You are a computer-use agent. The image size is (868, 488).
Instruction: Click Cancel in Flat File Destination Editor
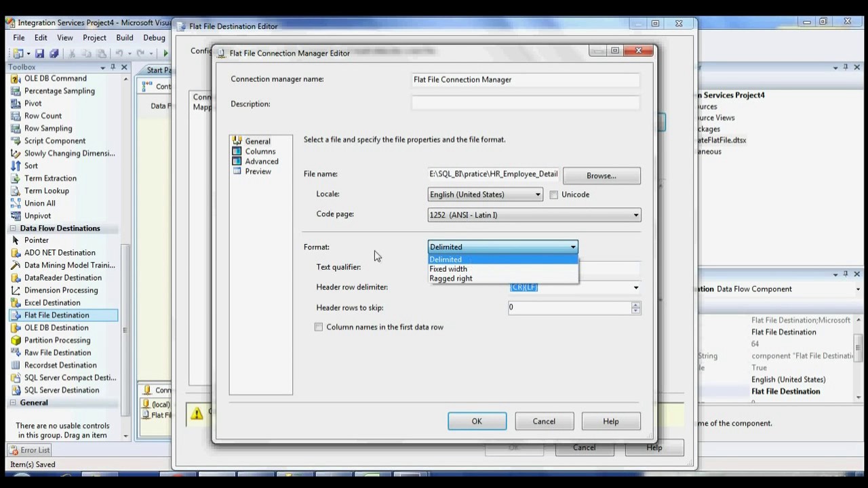(x=584, y=448)
